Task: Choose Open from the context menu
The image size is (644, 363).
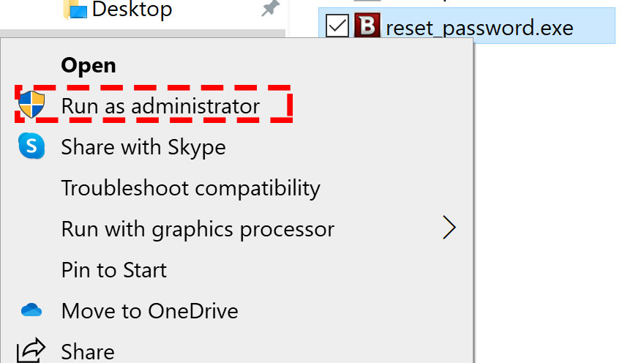Action: [89, 65]
